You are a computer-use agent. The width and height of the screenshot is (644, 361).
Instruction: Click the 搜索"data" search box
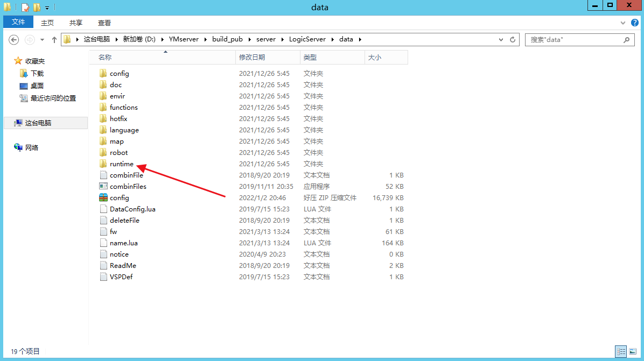(573, 40)
